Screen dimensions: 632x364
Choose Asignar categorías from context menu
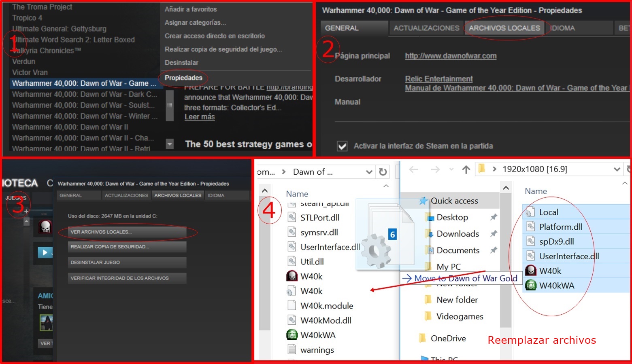pyautogui.click(x=195, y=23)
